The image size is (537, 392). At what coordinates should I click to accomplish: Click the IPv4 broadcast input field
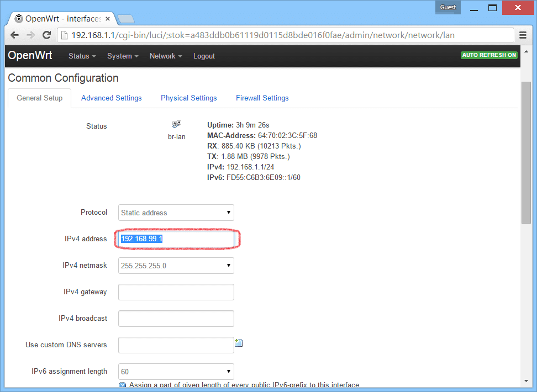[176, 319]
